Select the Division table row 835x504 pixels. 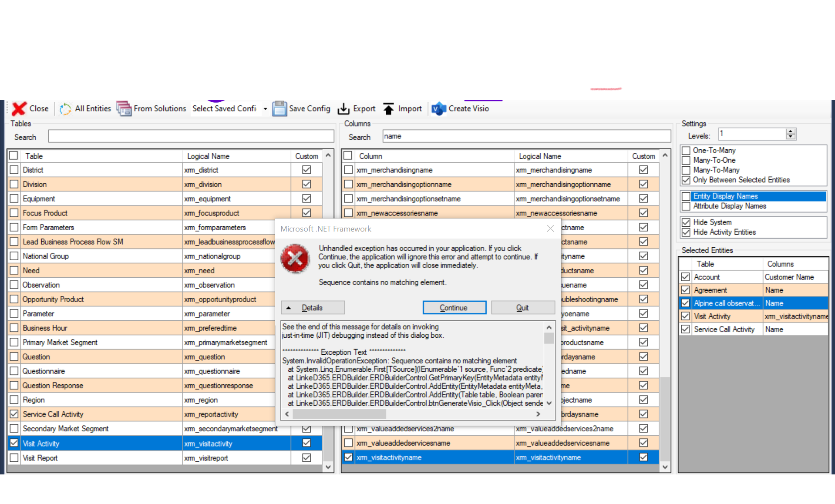165,184
